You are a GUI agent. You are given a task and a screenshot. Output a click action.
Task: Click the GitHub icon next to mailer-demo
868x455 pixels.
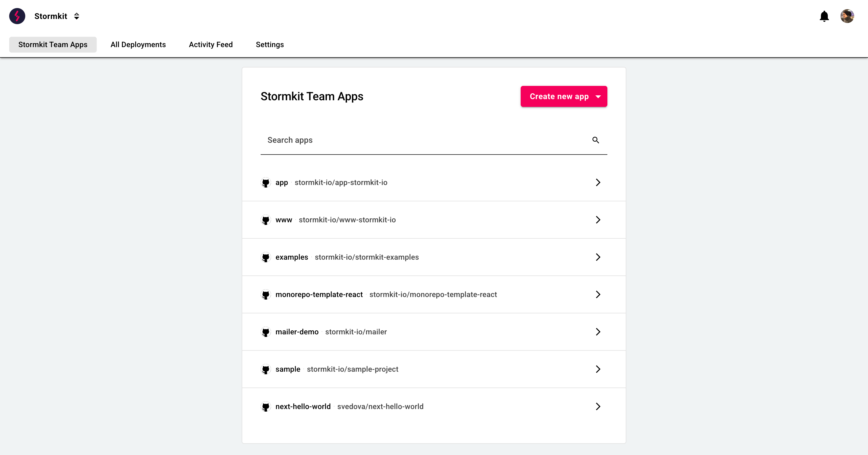click(x=266, y=331)
